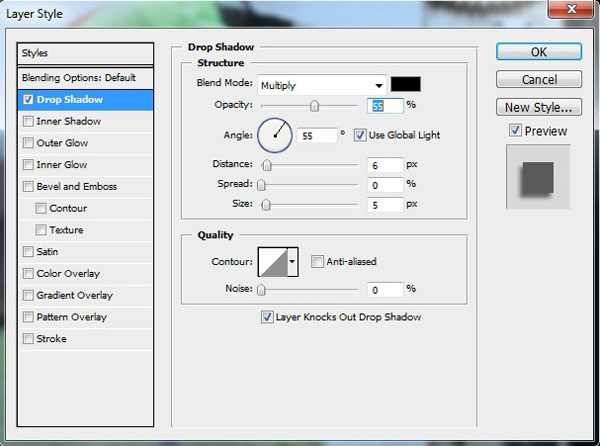600x446 pixels.
Task: Open the Pattern Overlay settings row
Action: pos(85,317)
